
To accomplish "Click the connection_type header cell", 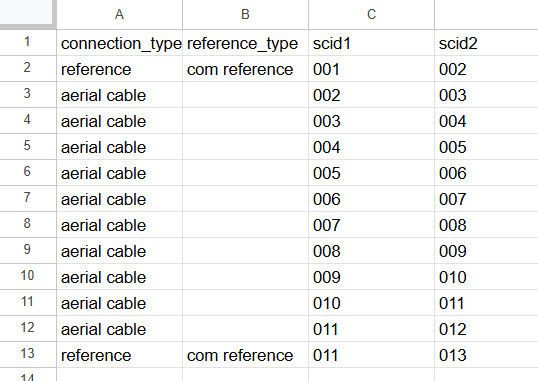I will 119,43.
